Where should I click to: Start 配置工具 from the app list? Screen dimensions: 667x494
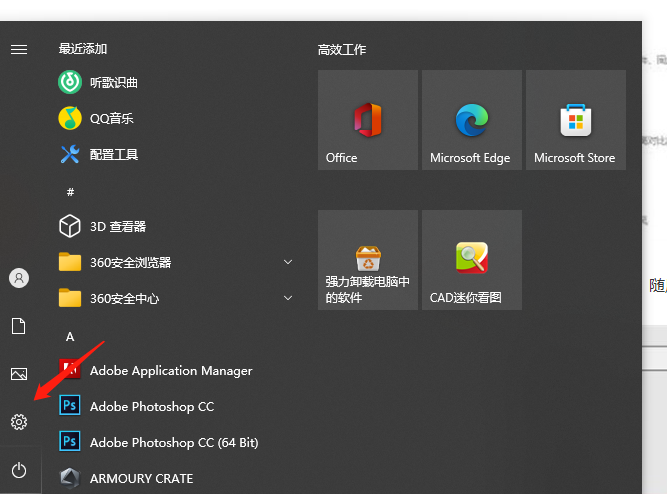114,154
